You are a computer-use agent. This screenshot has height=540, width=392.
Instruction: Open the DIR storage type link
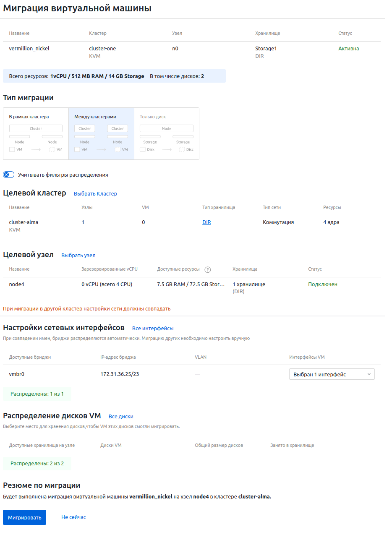[206, 222]
